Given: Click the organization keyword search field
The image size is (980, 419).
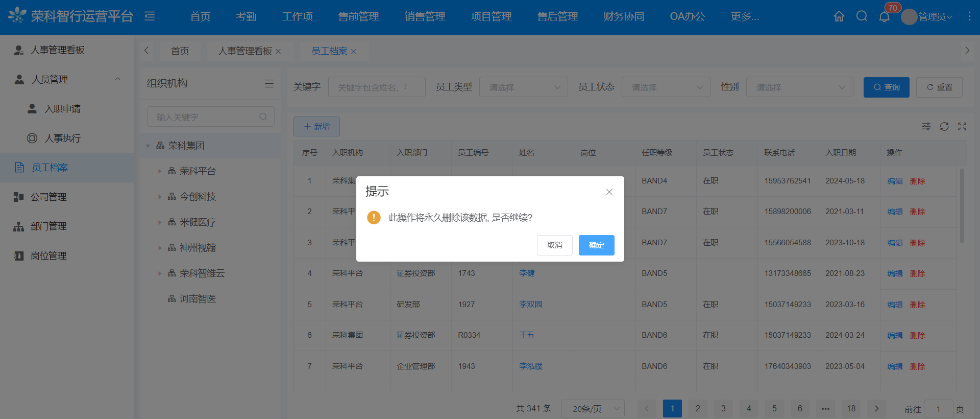Looking at the screenshot, I should [207, 117].
